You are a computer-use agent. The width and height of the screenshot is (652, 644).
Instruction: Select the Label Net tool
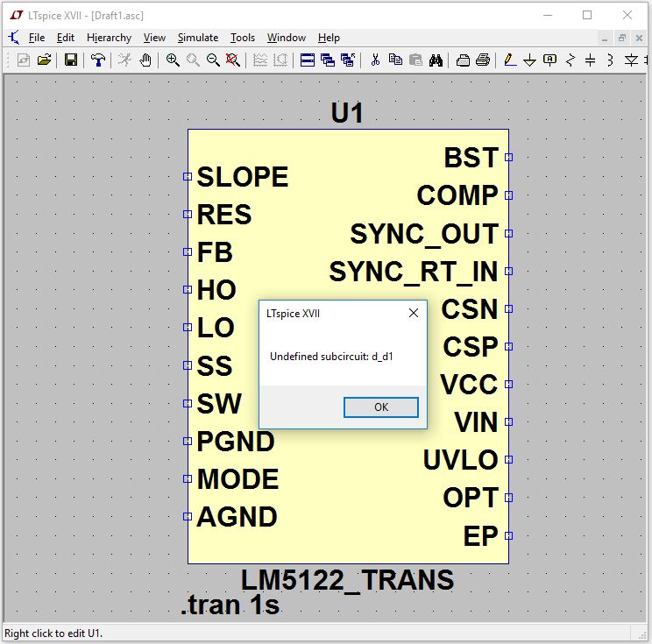549,60
